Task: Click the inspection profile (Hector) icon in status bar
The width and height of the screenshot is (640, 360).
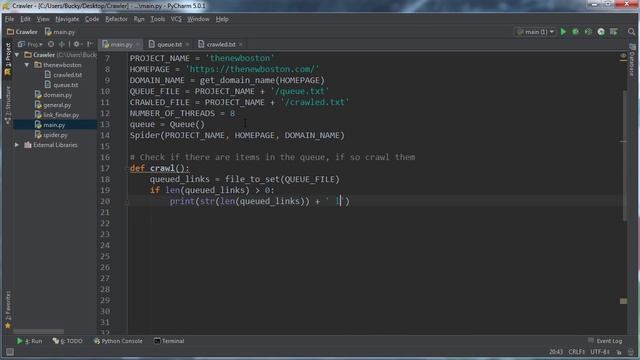Action: 631,352
